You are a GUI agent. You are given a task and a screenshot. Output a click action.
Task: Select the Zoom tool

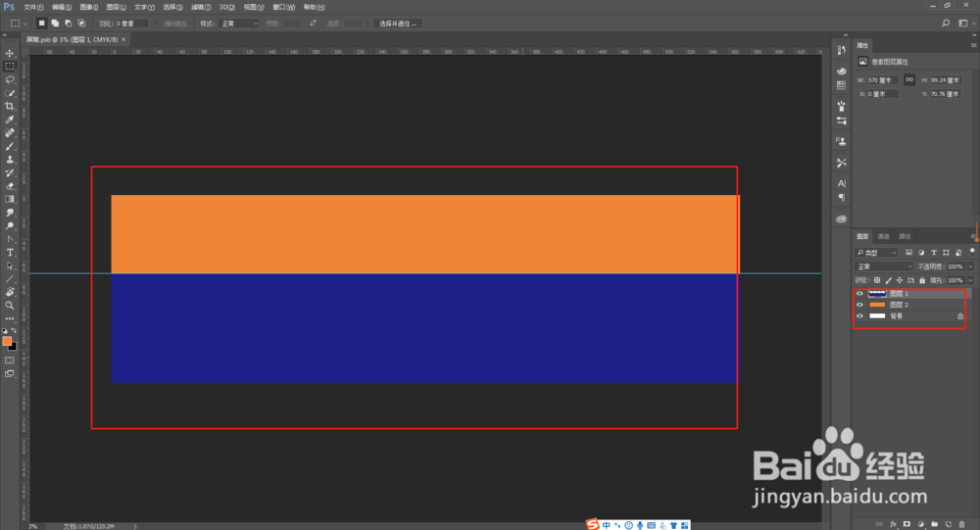coord(10,306)
